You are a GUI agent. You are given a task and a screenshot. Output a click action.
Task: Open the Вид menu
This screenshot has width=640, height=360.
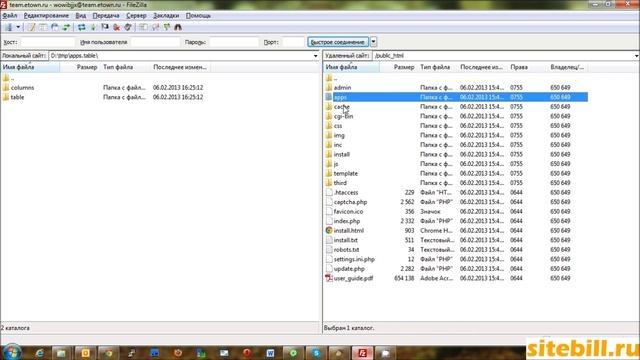click(81, 16)
